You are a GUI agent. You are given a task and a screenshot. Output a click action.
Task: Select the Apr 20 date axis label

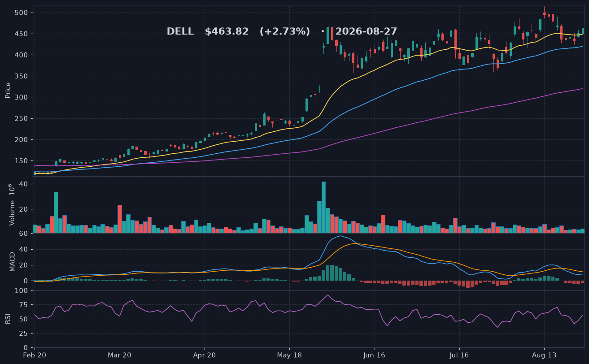pyautogui.click(x=205, y=355)
